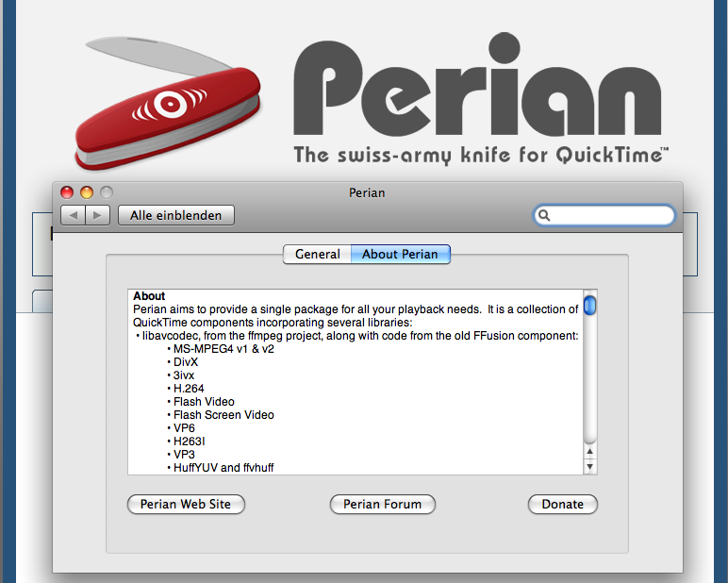Click the magnifying glass search icon
728x583 pixels.
(544, 215)
